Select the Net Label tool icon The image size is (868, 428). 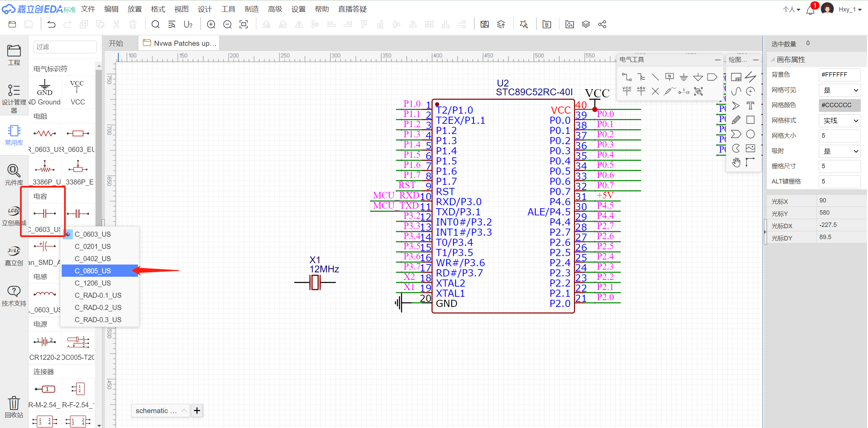pyautogui.click(x=669, y=77)
